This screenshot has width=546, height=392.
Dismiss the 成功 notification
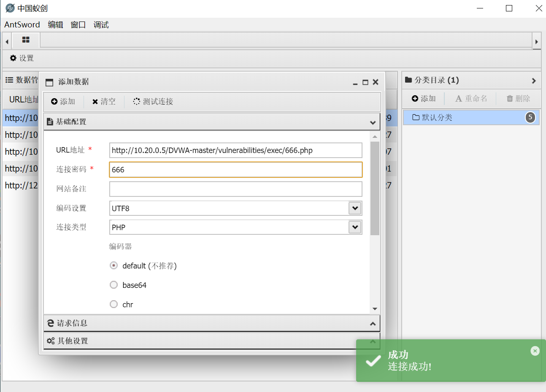tap(535, 351)
